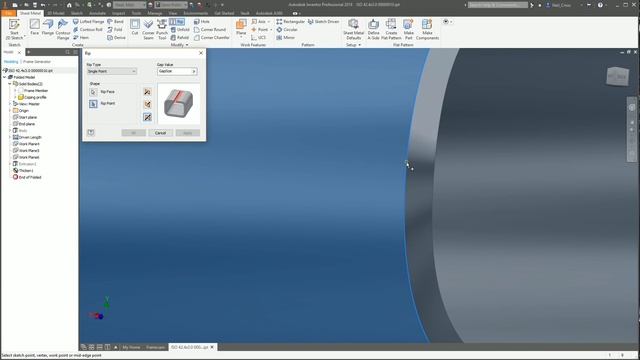Image resolution: width=640 pixels, height=360 pixels.
Task: Select the Lofted Flange command
Action: [88, 21]
